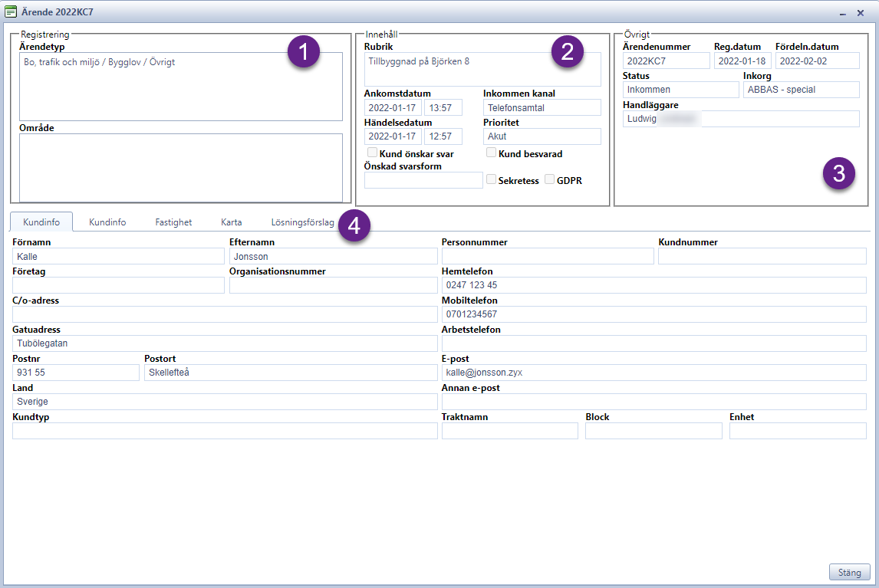Click the Traktnamn field

[x=510, y=431]
